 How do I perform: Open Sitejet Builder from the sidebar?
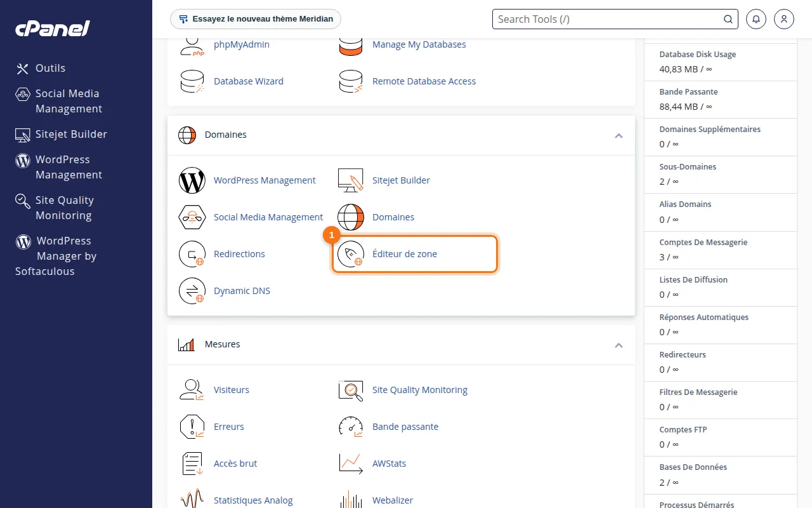(62, 134)
